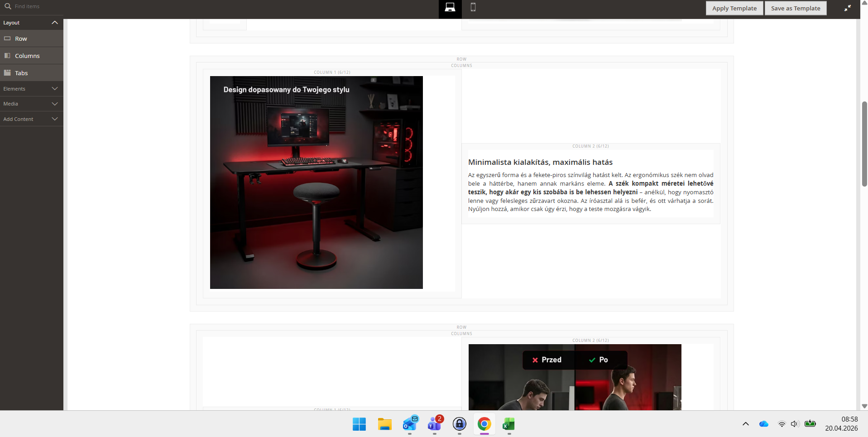868x437 pixels.
Task: Select the red desk setup image
Action: click(317, 182)
